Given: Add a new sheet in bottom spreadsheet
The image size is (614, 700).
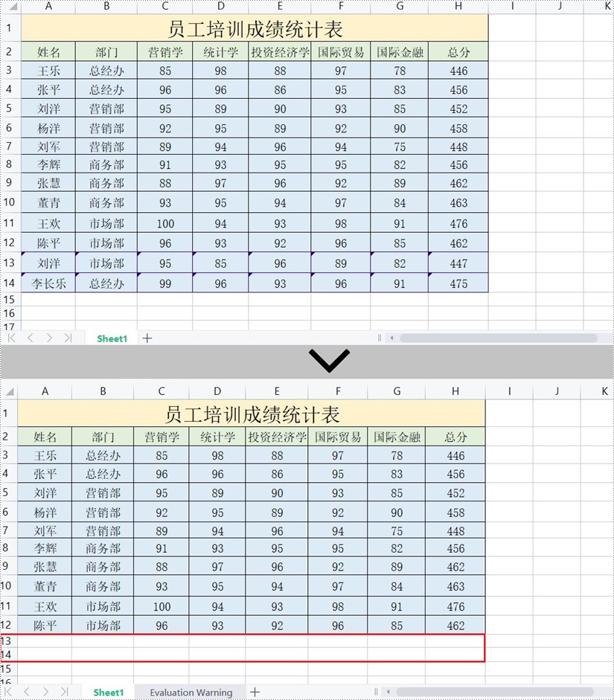Looking at the screenshot, I should tap(255, 692).
